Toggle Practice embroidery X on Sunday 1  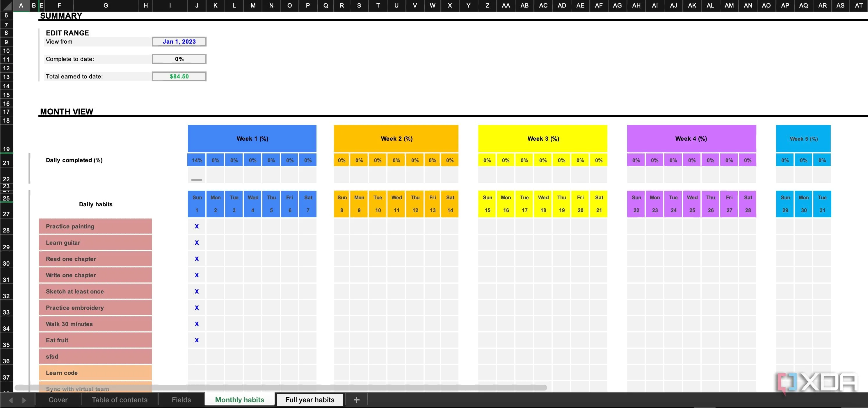[x=197, y=308]
